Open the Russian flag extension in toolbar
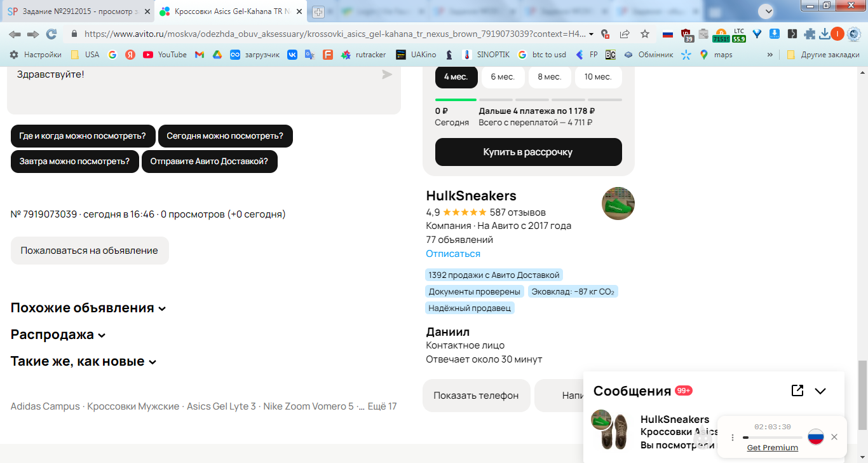 pyautogui.click(x=668, y=34)
